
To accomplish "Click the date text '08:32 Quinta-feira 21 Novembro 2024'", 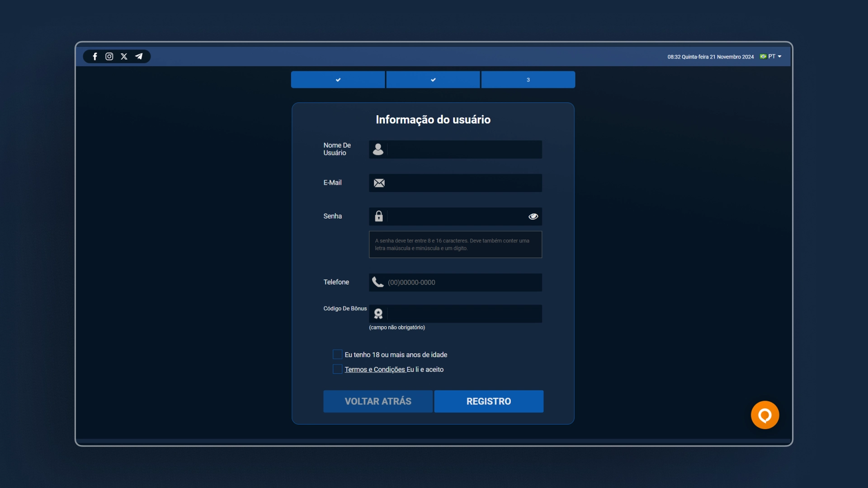I will (710, 57).
